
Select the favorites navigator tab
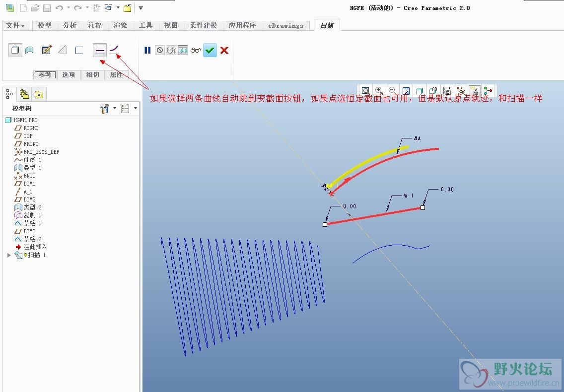click(x=39, y=95)
